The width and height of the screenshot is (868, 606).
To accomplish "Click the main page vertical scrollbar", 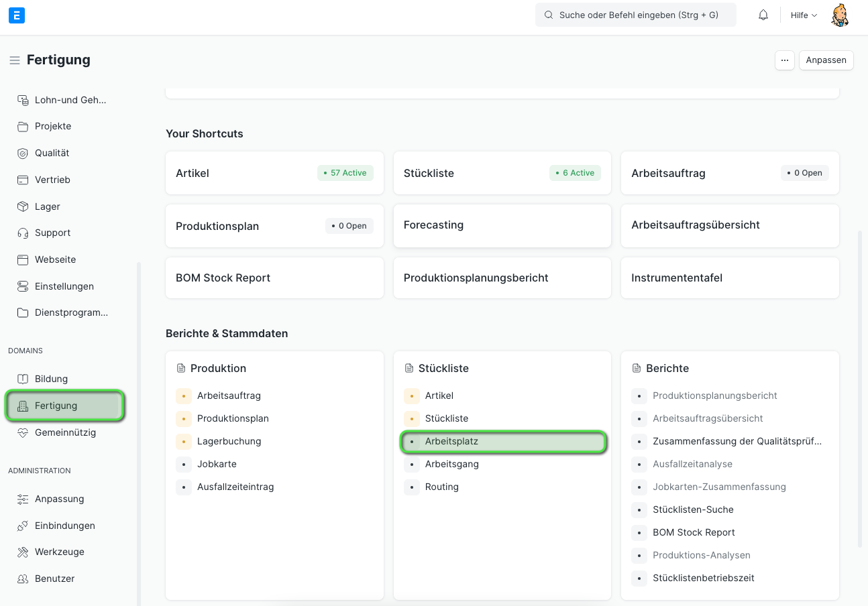I will 860,389.
